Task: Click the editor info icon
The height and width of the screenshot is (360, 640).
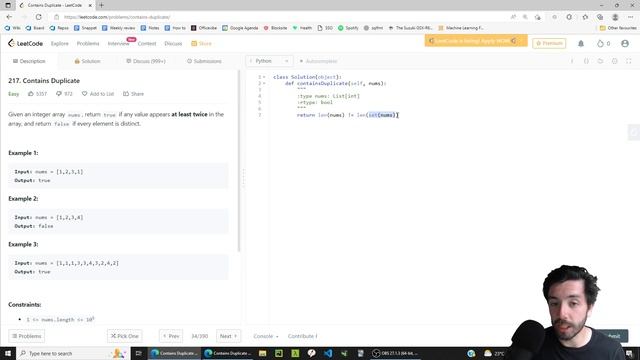Action: (x=572, y=61)
